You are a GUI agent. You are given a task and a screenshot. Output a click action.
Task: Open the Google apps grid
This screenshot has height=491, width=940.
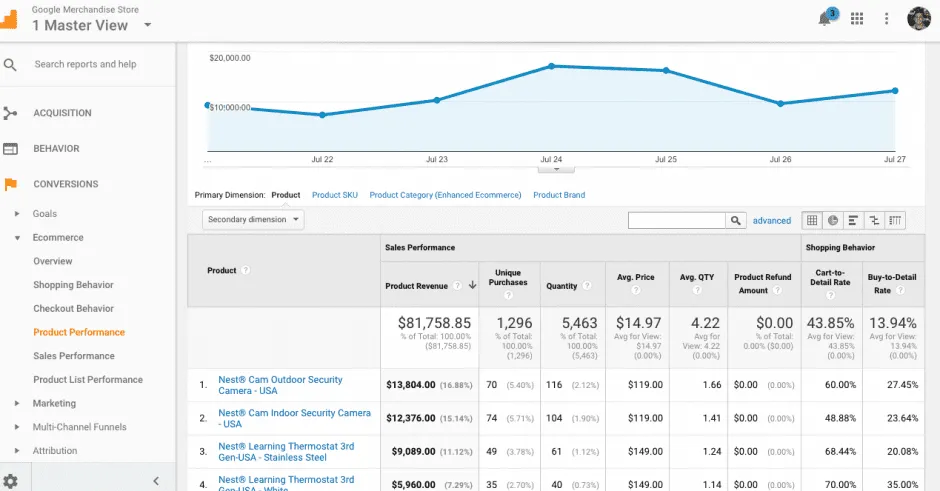[x=857, y=19]
